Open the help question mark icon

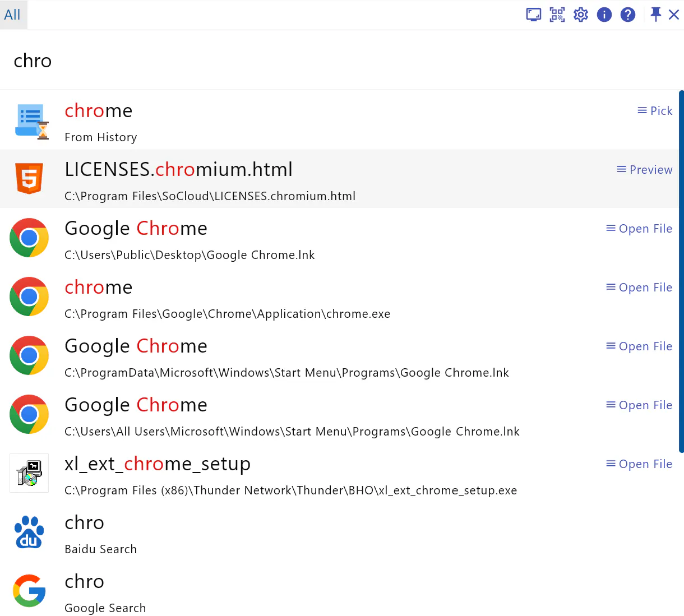pyautogui.click(x=628, y=15)
